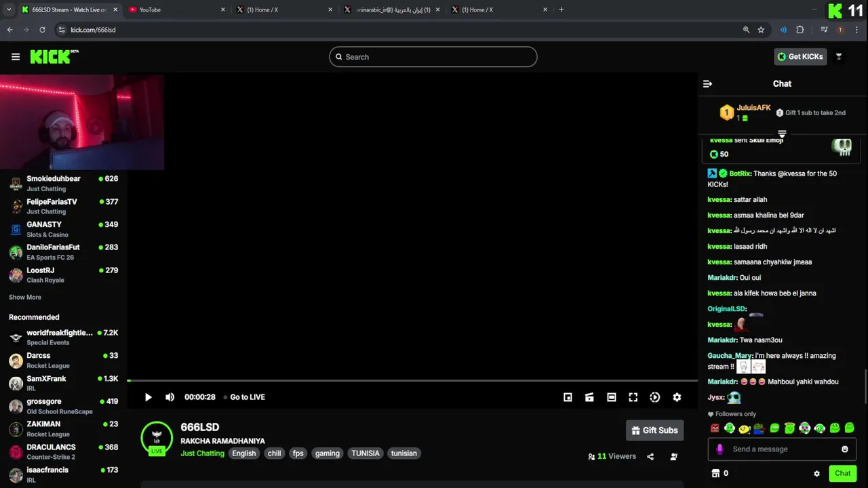868x488 pixels.
Task: Open Chrome profile avatar T
Action: 840,30
